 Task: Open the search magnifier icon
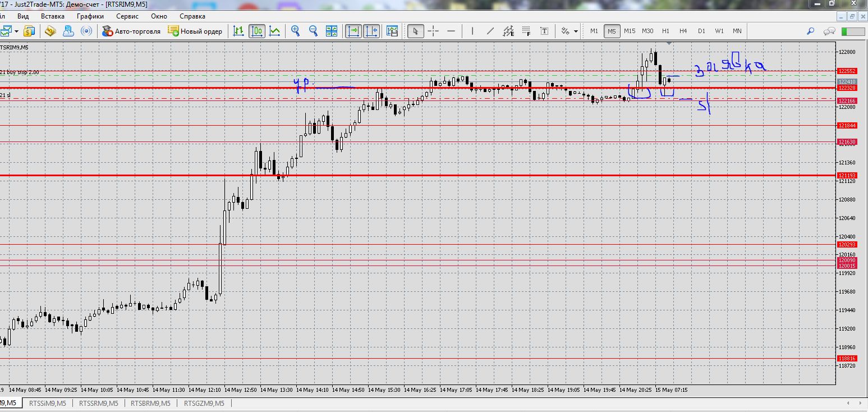[x=811, y=31]
